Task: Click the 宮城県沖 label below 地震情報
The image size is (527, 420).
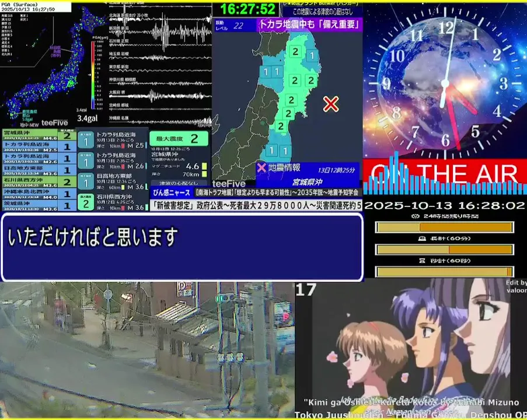Action: (x=307, y=182)
